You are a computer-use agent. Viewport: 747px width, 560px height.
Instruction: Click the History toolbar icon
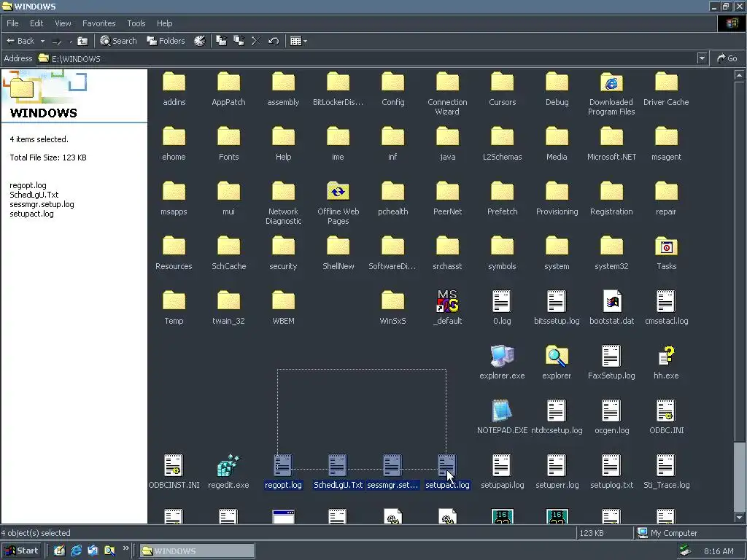point(200,41)
